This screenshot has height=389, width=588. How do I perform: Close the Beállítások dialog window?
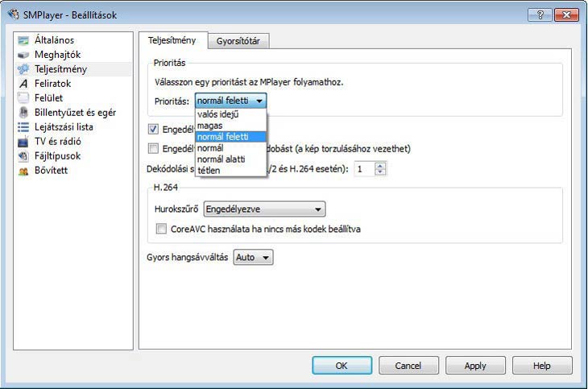click(566, 14)
